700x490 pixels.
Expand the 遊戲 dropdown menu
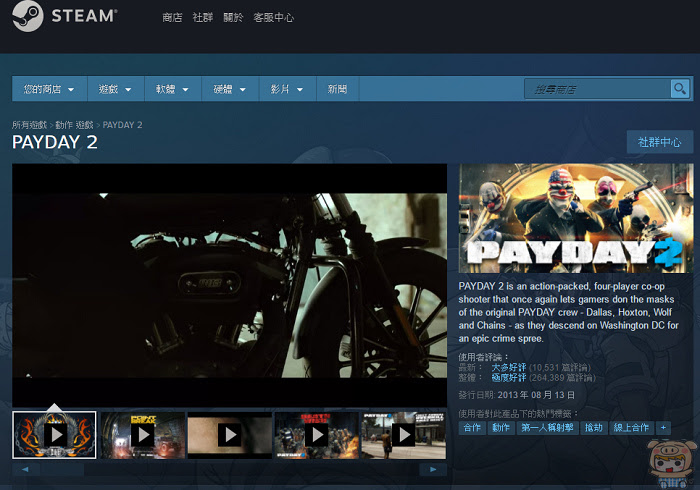pyautogui.click(x=115, y=89)
